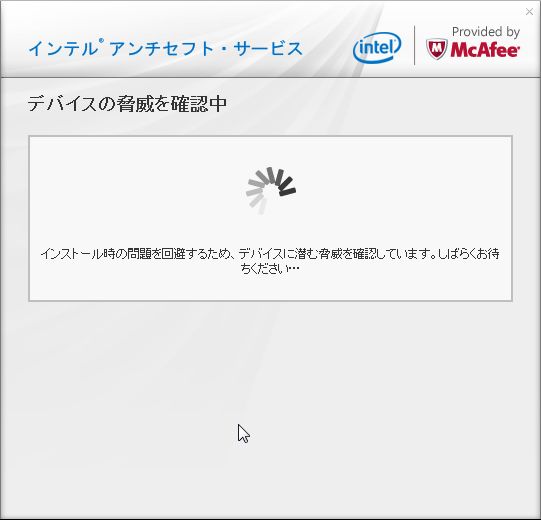Click the registered trademark symbol after インテル
The image size is (541, 520).
click(x=101, y=41)
